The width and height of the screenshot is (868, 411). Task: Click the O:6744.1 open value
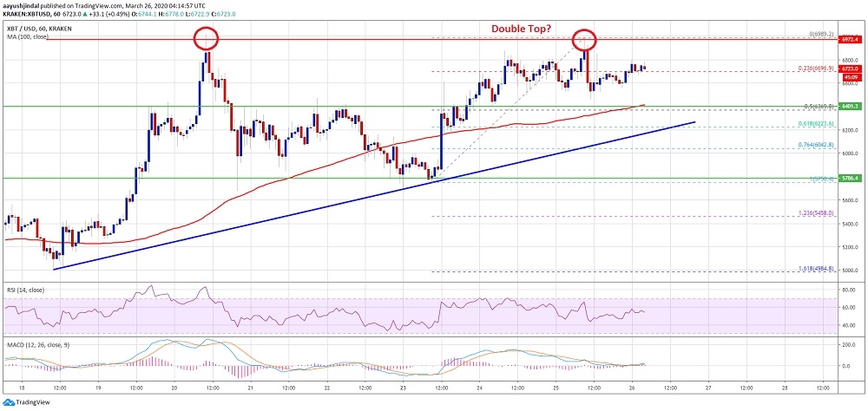coord(144,14)
